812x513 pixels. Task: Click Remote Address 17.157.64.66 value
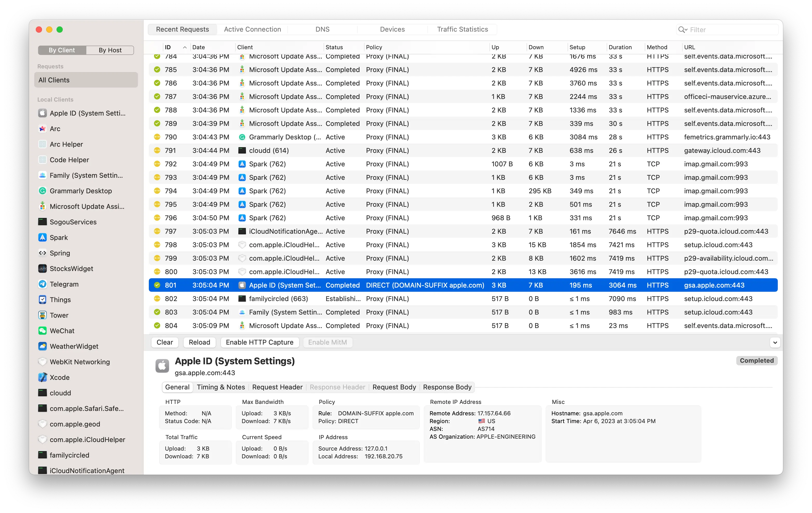[494, 413]
